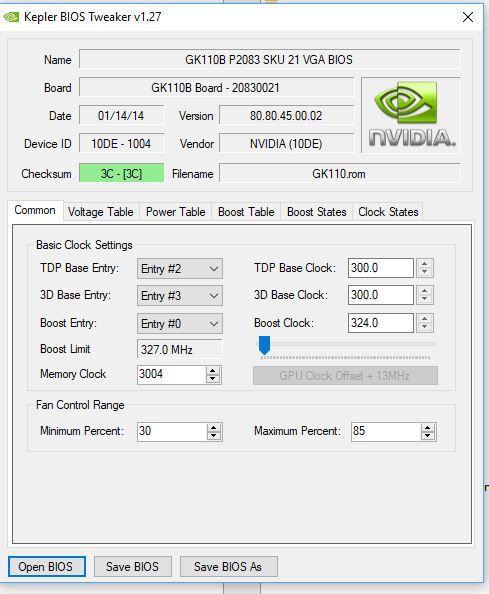Go to the Clock States tab
Screen dimensions: 489x594
(388, 212)
